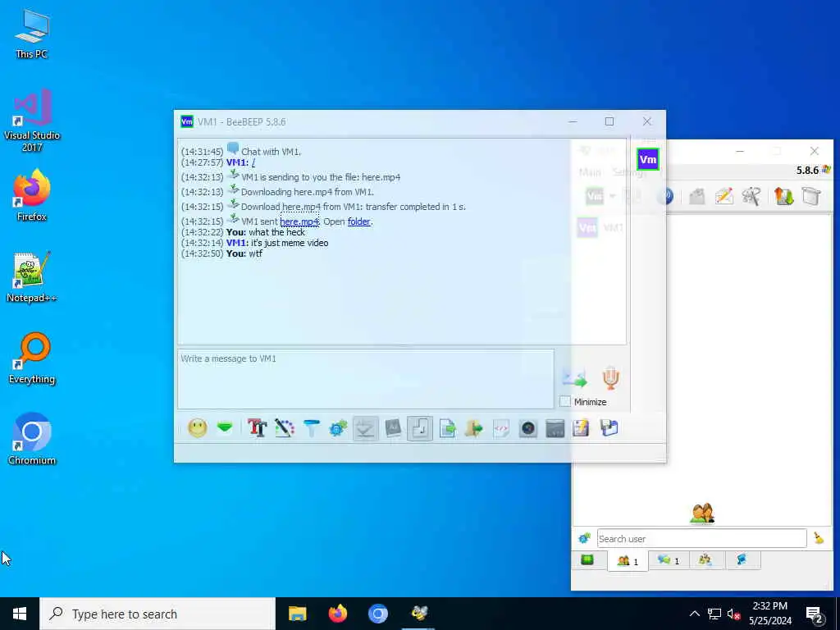Open chat settings blue-green gear icon
The image size is (840, 630).
pos(338,428)
